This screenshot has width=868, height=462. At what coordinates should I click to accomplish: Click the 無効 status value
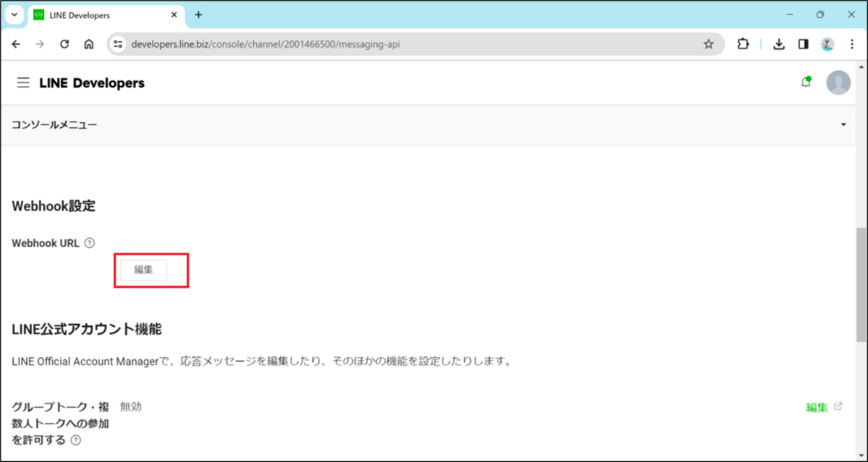click(x=131, y=406)
